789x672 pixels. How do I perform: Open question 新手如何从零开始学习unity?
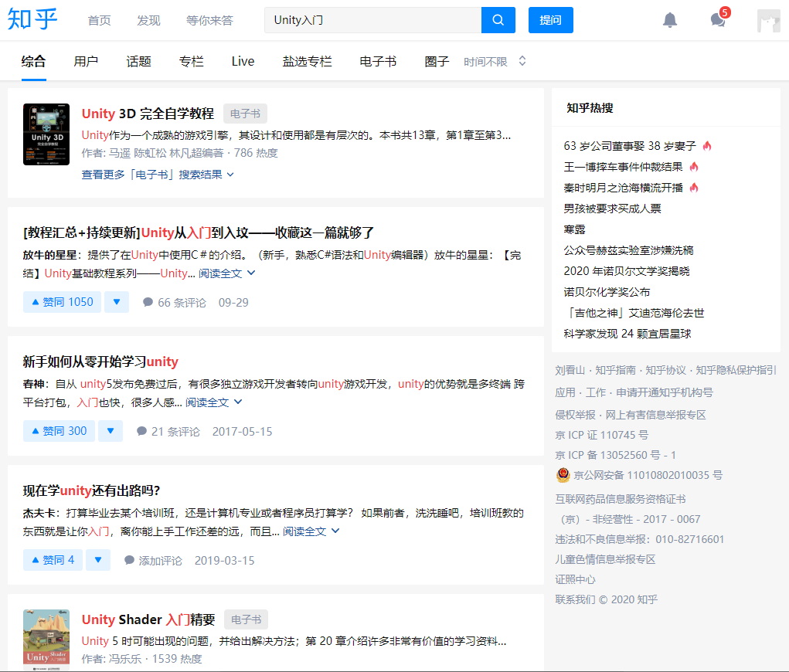coord(100,361)
